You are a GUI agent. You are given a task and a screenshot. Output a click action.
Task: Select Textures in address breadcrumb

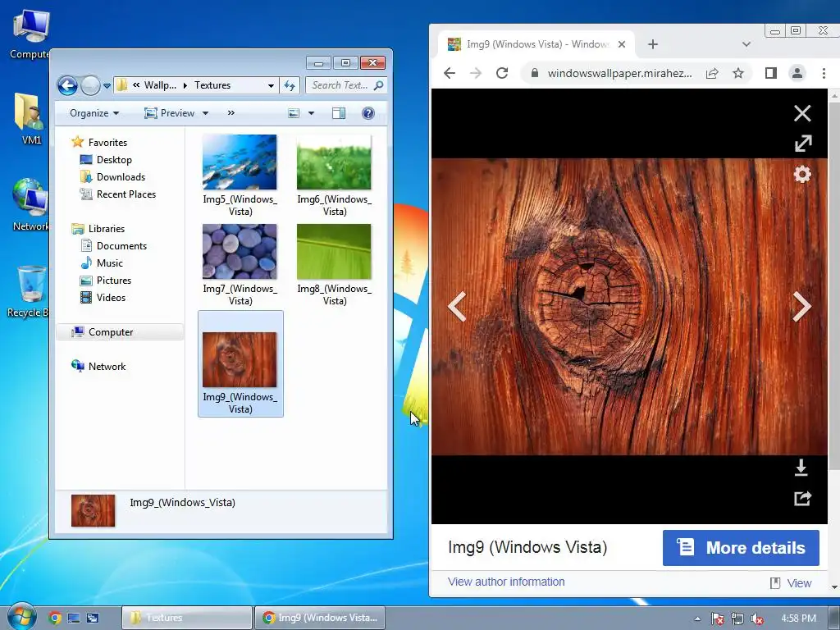point(212,85)
